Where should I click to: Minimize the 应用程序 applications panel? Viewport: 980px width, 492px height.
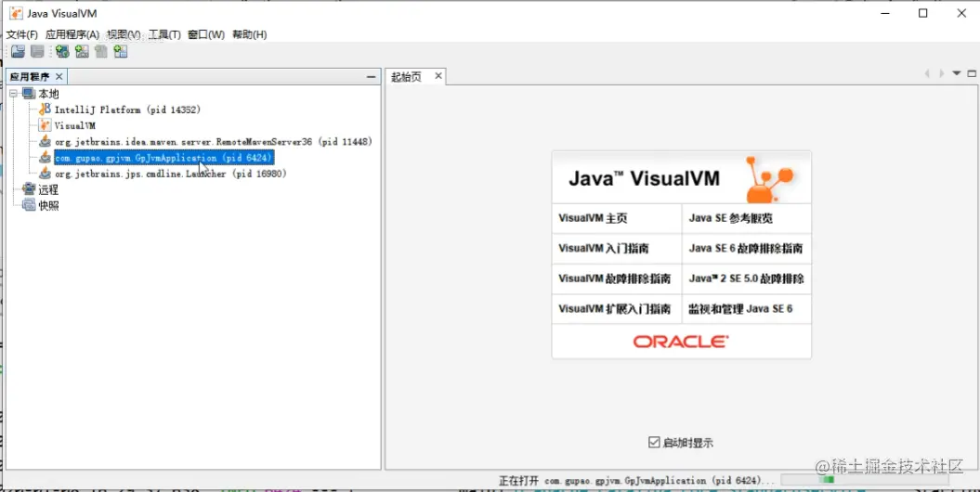pos(371,76)
